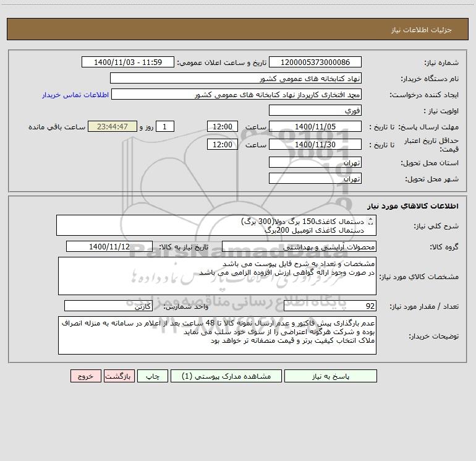Click the label 'تاریخ و ساعت اعلان عمومی:'

point(222,62)
